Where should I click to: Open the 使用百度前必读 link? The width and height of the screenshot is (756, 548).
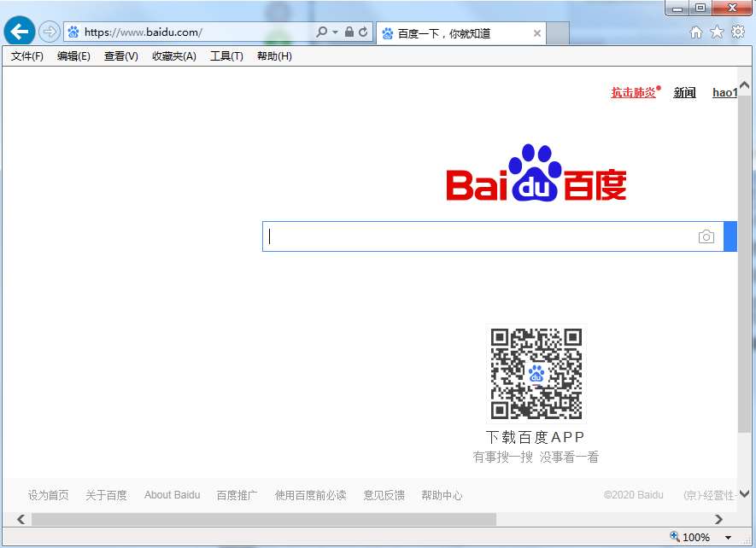point(310,495)
